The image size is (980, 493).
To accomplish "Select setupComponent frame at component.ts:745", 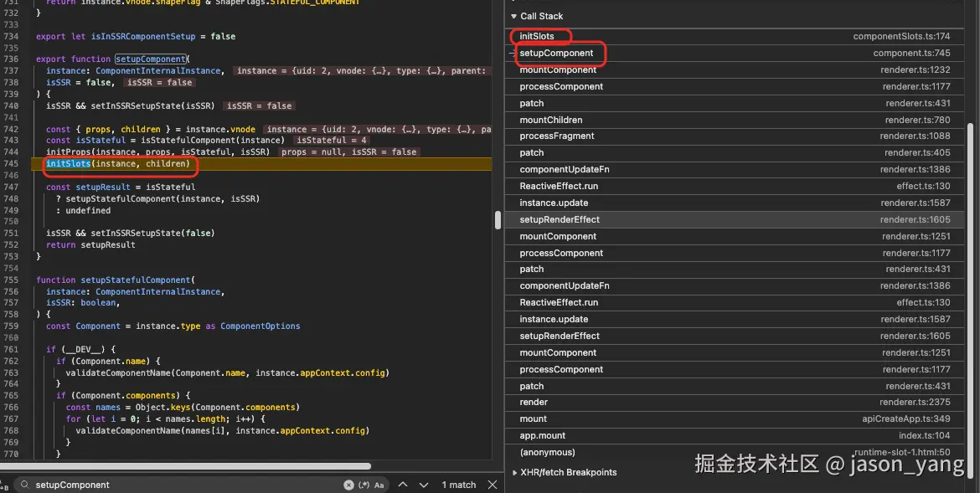I will 735,53.
